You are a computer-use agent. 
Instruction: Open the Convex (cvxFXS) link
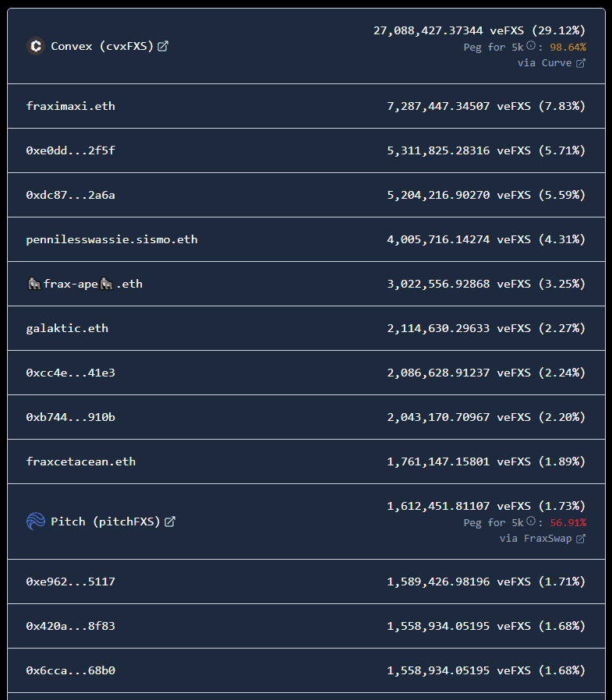click(x=101, y=46)
